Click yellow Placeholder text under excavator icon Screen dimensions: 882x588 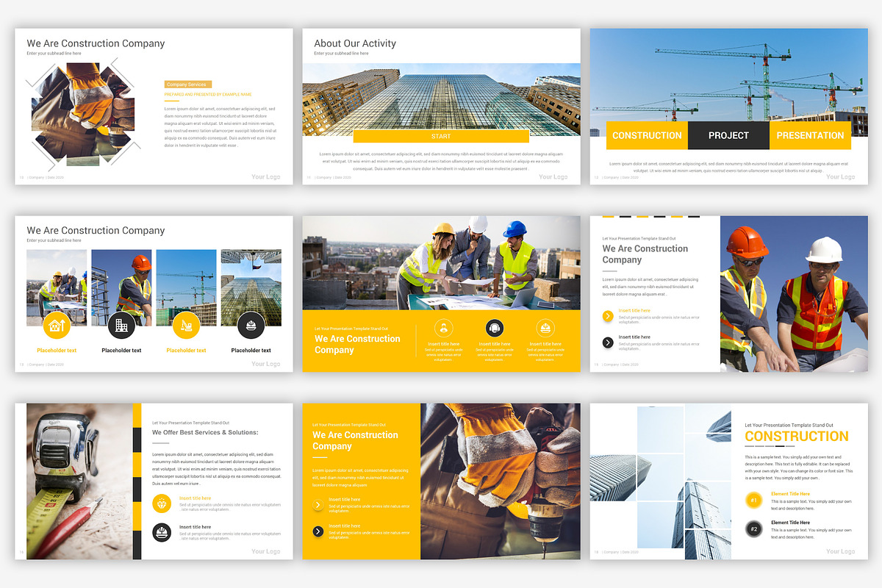pos(186,351)
